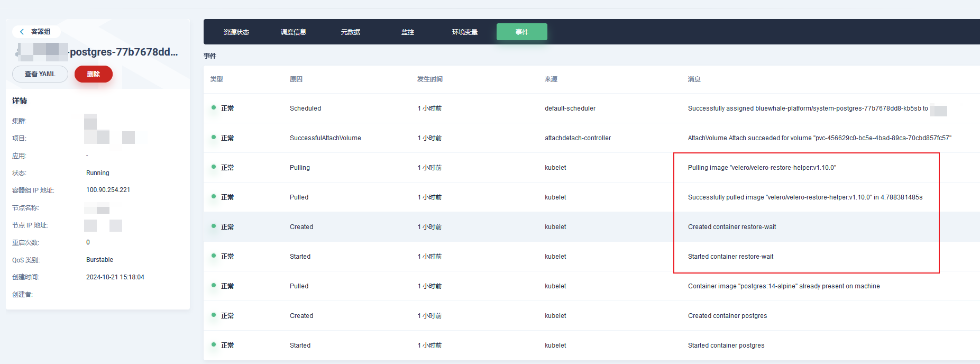This screenshot has height=364, width=980.
Task: Switch to the 监控 tab
Action: tap(407, 32)
